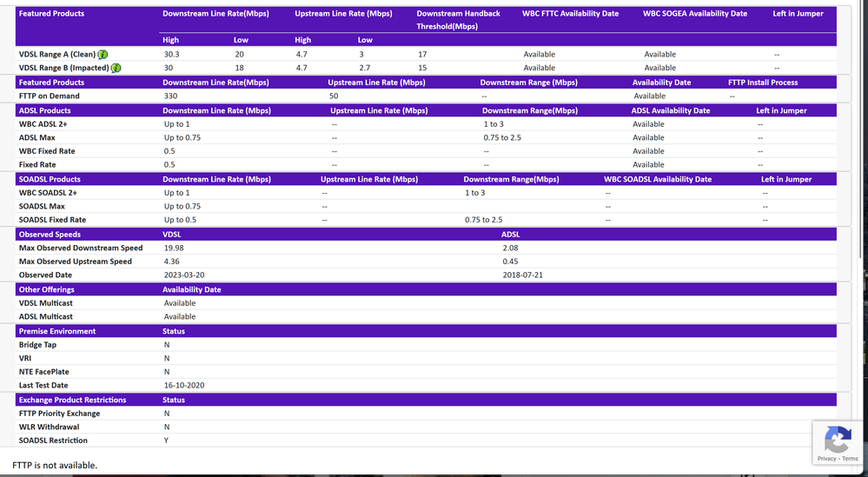Click the last test date '16-10-2020'
Image resolution: width=868 pixels, height=477 pixels.
(184, 385)
